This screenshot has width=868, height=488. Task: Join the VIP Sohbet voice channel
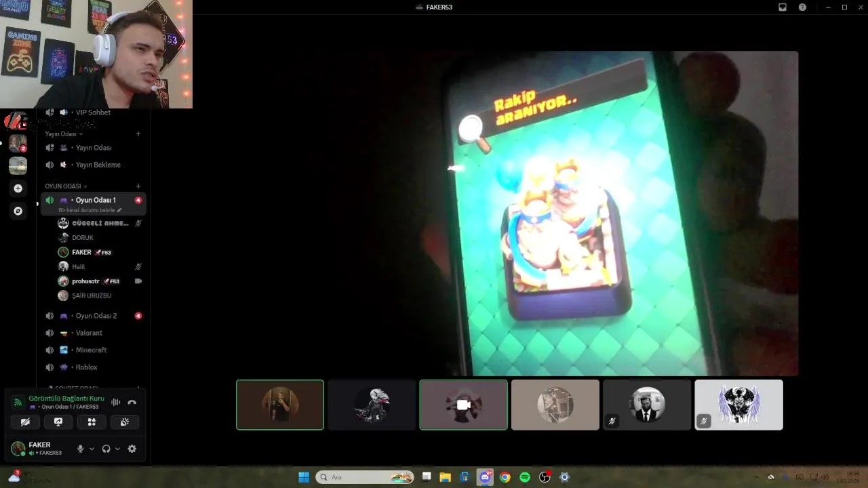point(94,113)
